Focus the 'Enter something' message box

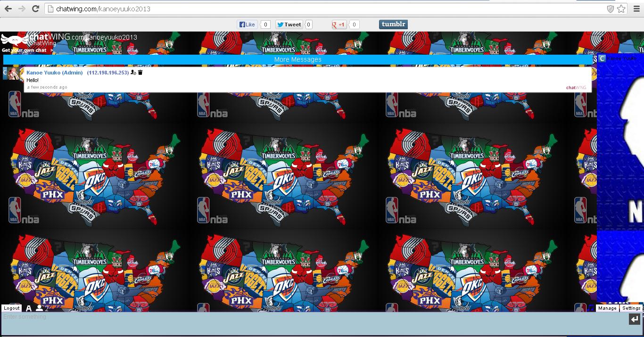point(314,323)
